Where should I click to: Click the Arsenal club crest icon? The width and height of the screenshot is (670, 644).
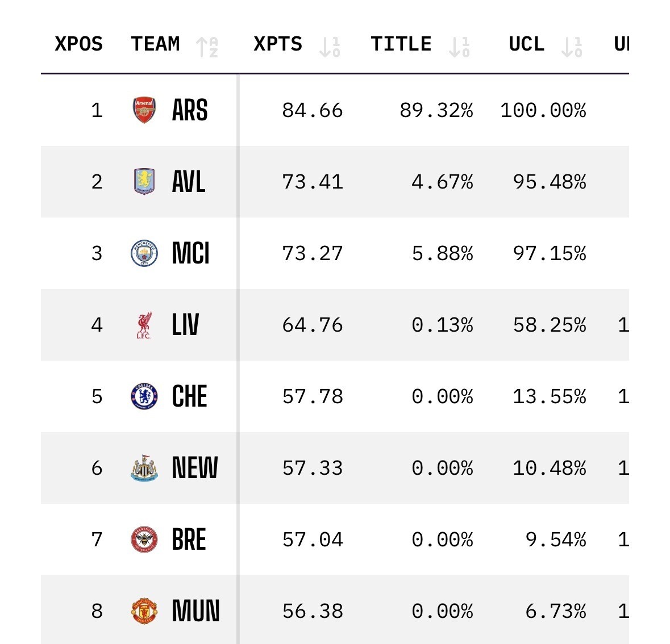(144, 110)
